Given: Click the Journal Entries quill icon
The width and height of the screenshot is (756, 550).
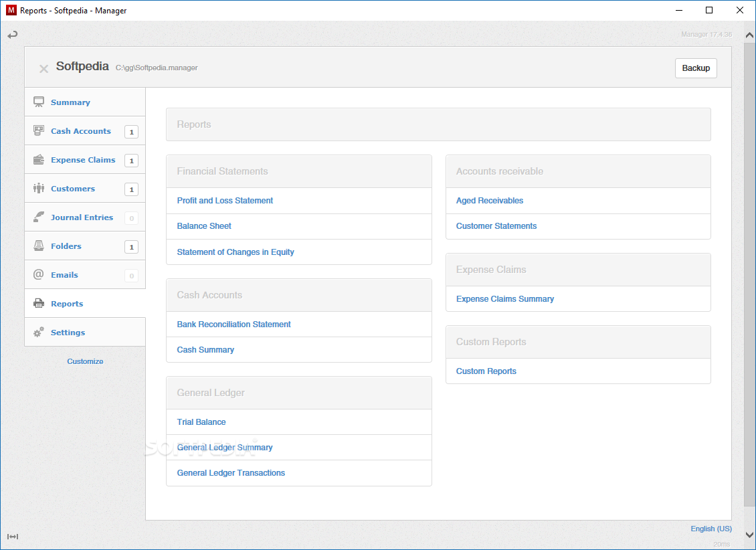Looking at the screenshot, I should [x=39, y=217].
